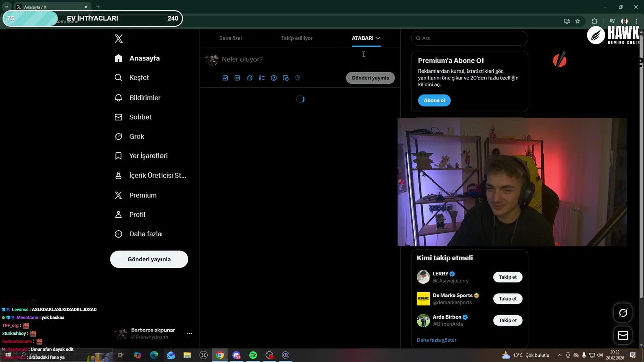
Task: Add a GIF to post
Action: coord(237,78)
